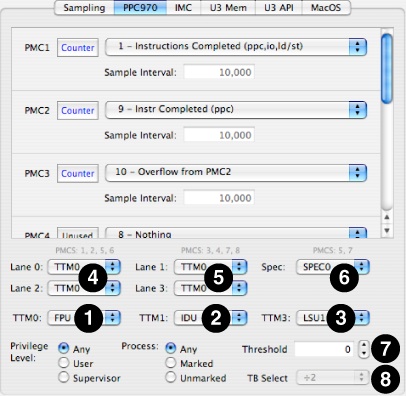Increase Threshold with stepper up arrow
406x396 pixels.
[x=364, y=345]
